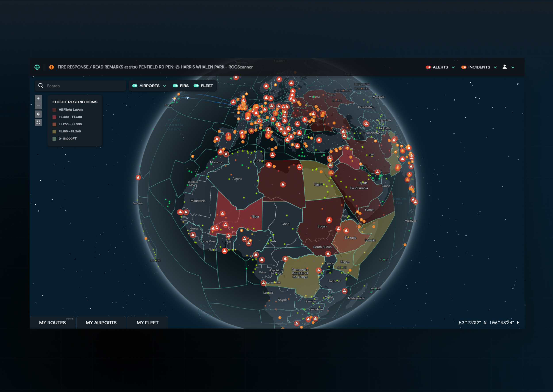Toggle the AIRPORTS layer switch
The width and height of the screenshot is (553, 392).
(135, 86)
